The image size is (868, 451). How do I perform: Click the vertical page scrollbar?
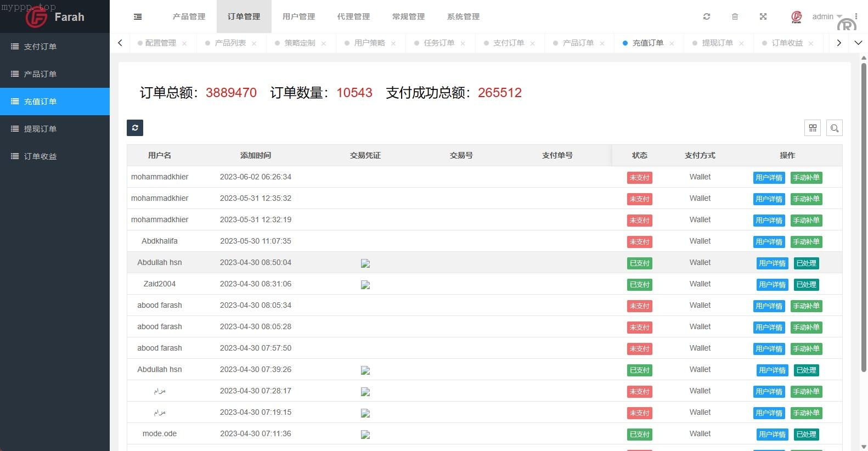tap(864, 219)
